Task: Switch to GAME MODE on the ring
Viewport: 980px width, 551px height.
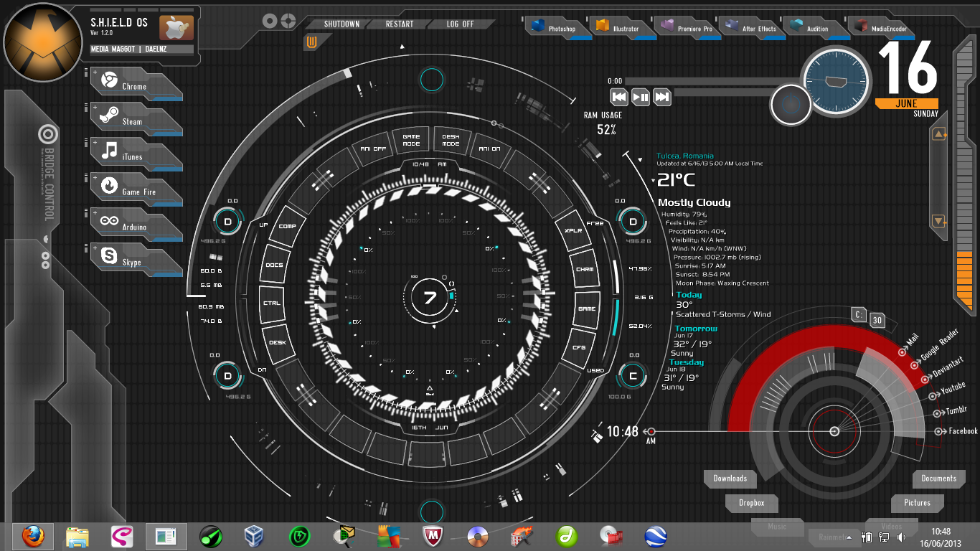Action: point(410,138)
